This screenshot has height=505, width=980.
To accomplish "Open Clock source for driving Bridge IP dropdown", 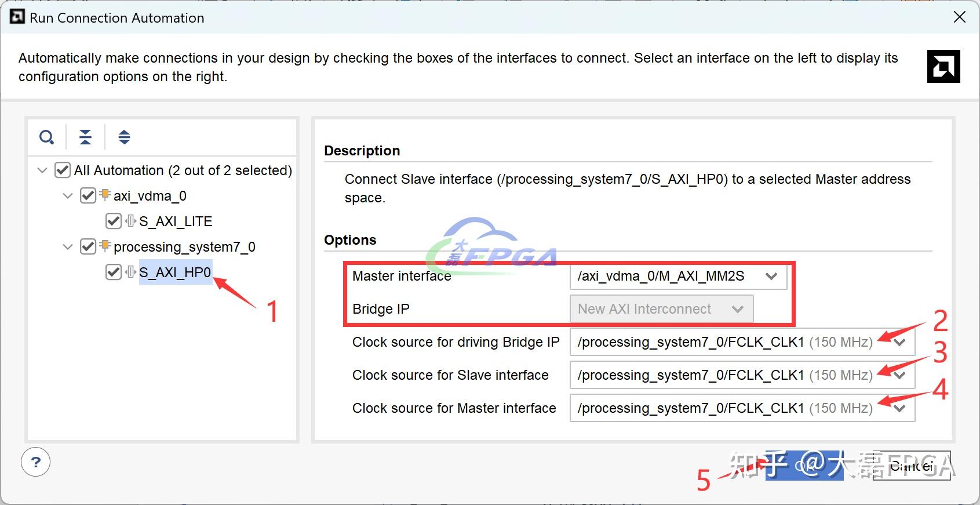I will pyautogui.click(x=742, y=342).
